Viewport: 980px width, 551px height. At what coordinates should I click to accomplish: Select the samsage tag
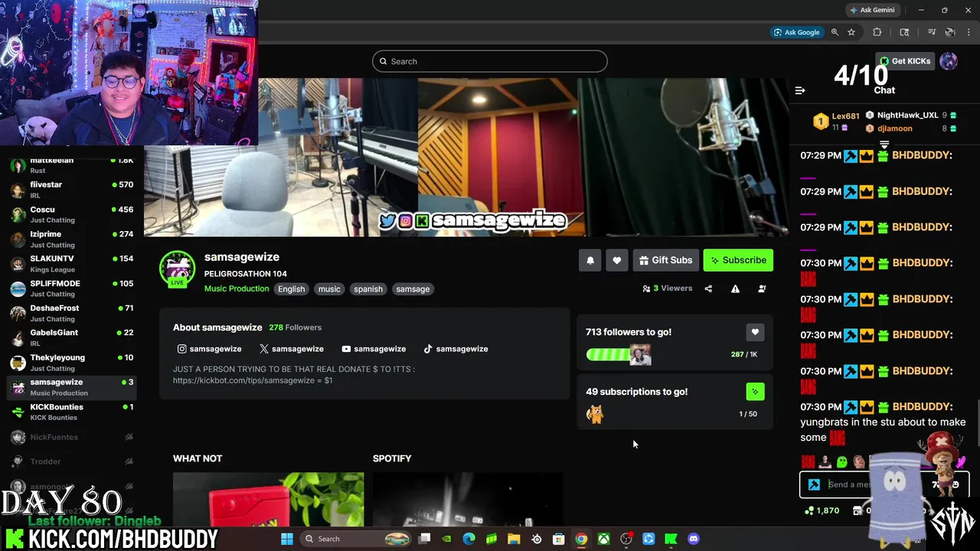pos(413,289)
